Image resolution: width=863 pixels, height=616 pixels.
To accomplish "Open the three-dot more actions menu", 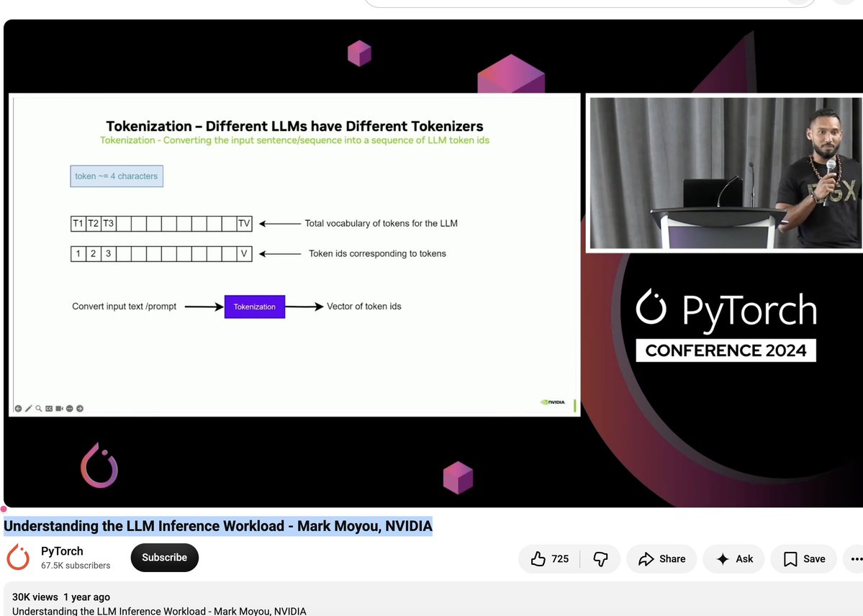I will [855, 558].
